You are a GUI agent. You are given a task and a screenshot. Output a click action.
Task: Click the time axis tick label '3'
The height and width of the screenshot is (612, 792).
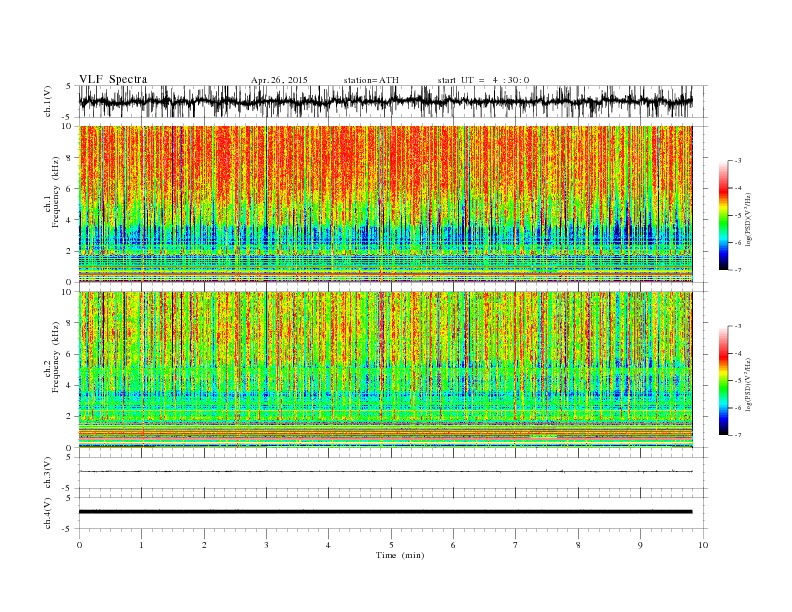coord(266,545)
